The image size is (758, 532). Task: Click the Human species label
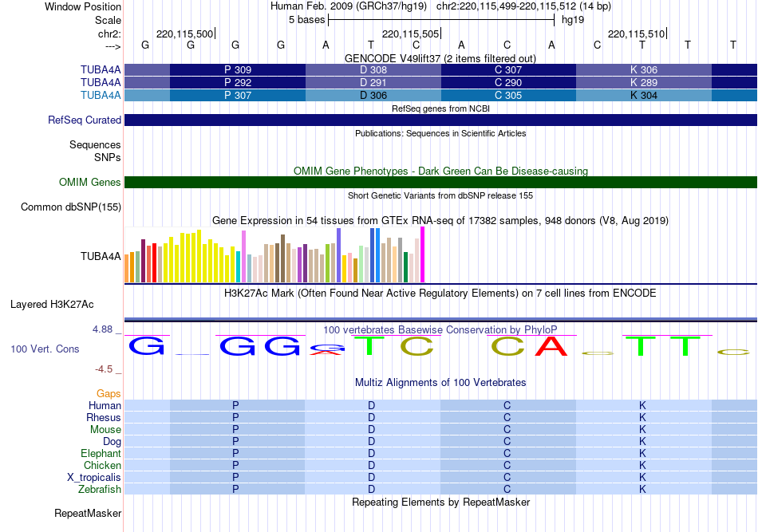coord(105,405)
